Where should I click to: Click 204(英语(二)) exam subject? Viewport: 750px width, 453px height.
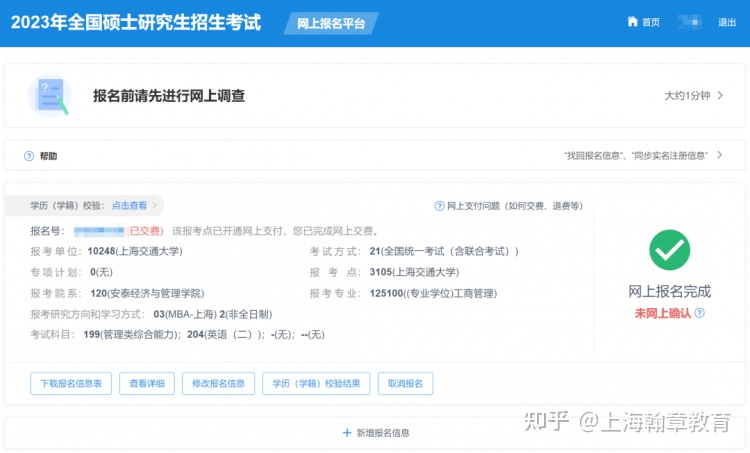click(225, 335)
